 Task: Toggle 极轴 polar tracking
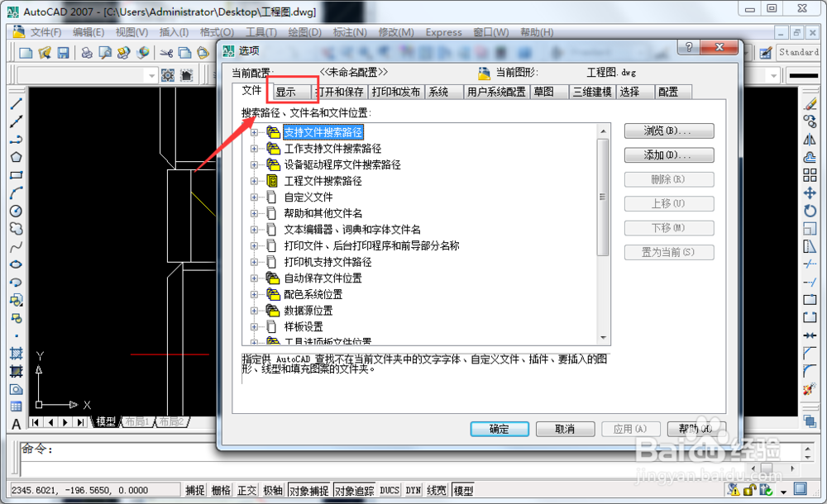tap(273, 490)
